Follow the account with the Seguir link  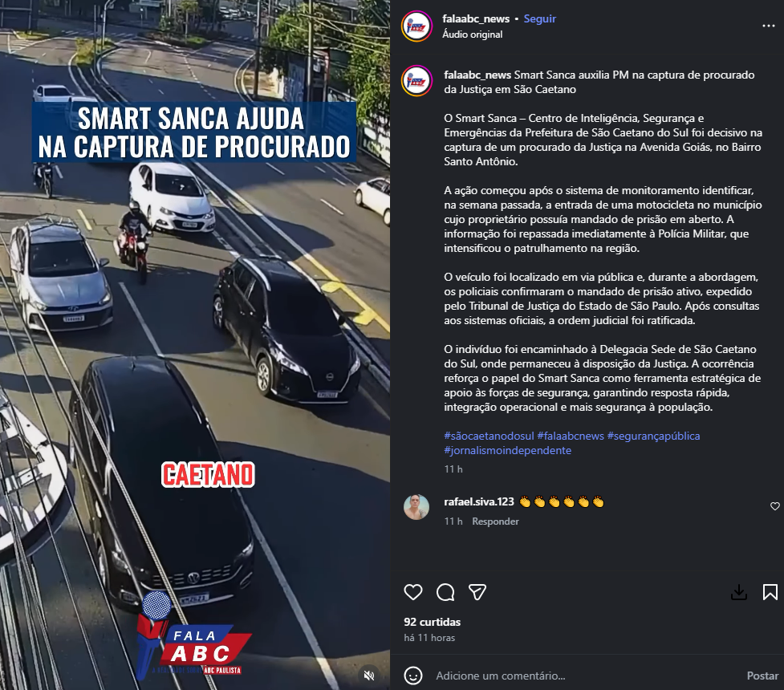point(539,19)
